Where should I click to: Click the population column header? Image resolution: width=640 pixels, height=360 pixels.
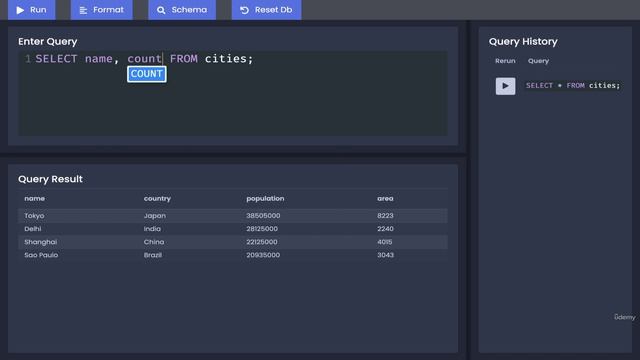(265, 198)
